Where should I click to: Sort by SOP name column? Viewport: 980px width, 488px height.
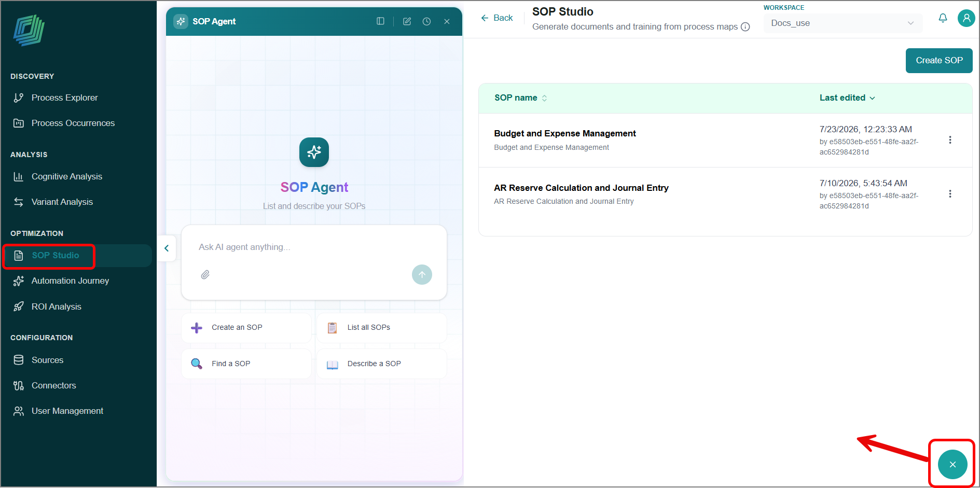tap(520, 98)
